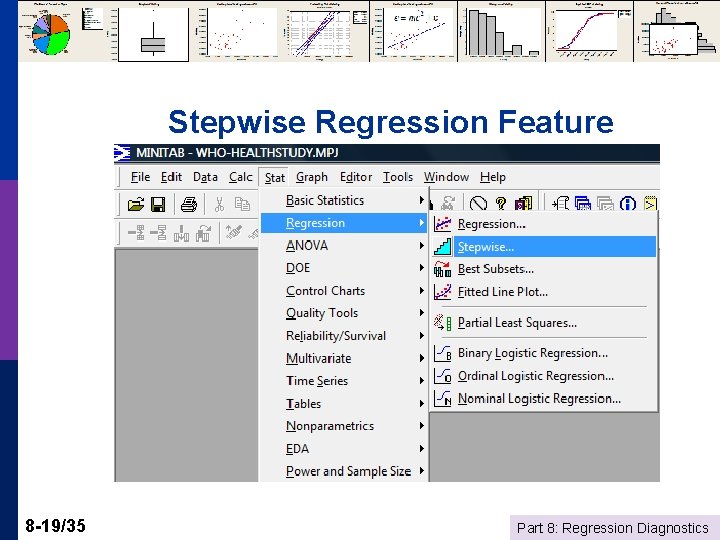Select the histogram thumbnail in the top strip
The width and height of the screenshot is (720, 540).
(x=501, y=32)
